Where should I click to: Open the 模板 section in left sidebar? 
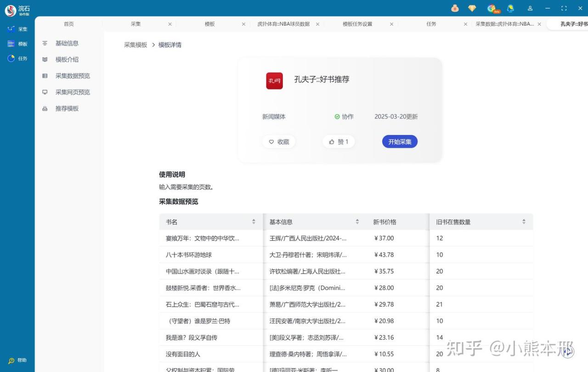17,44
